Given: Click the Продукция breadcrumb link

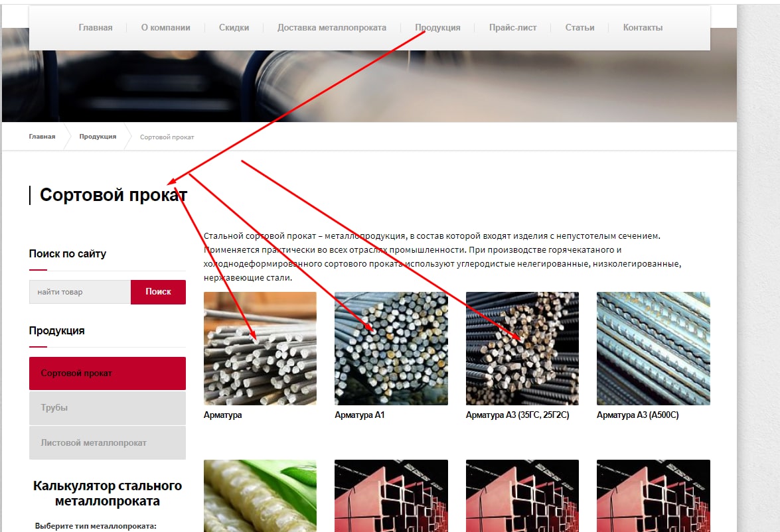Looking at the screenshot, I should 98,136.
